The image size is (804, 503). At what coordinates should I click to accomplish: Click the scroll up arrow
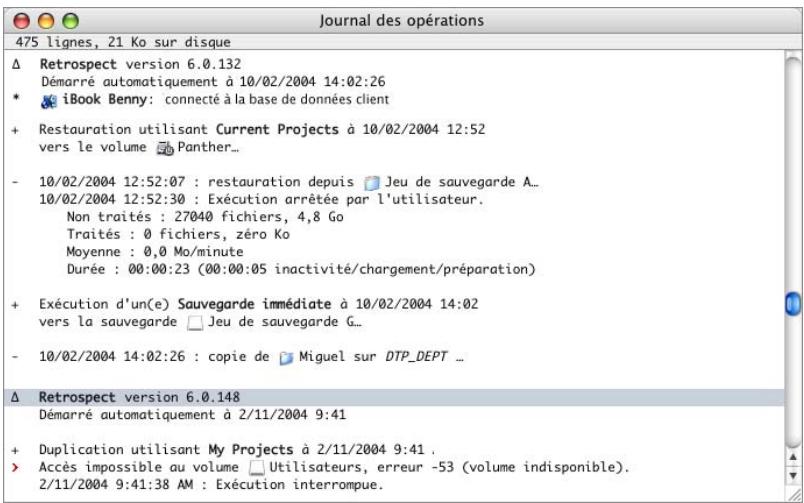(x=793, y=457)
